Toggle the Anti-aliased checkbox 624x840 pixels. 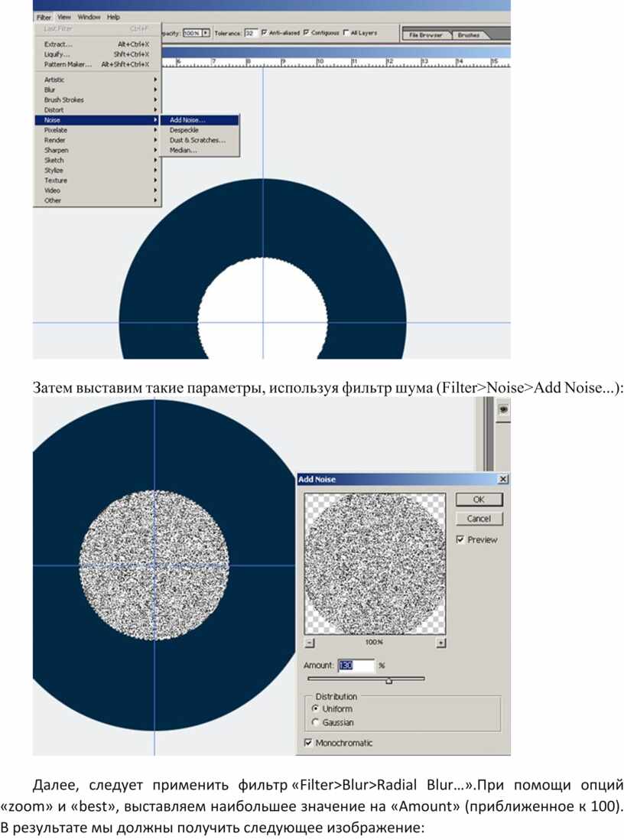tap(265, 33)
